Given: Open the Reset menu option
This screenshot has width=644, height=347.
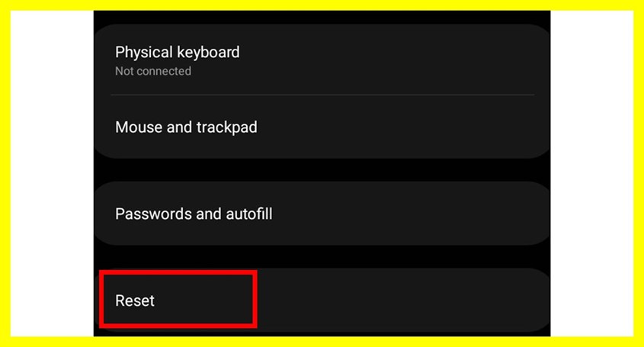Looking at the screenshot, I should coord(320,300).
